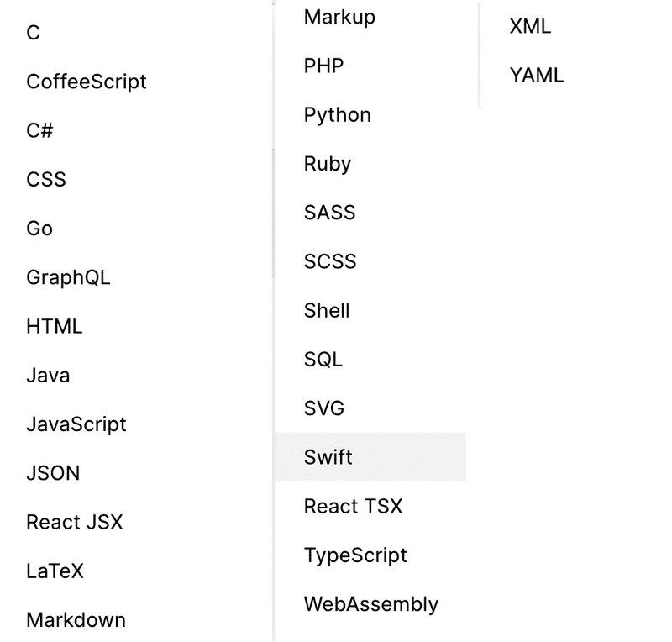This screenshot has height=642, width=672.
Task: Select the LaTeX language entry
Action: coord(55,571)
